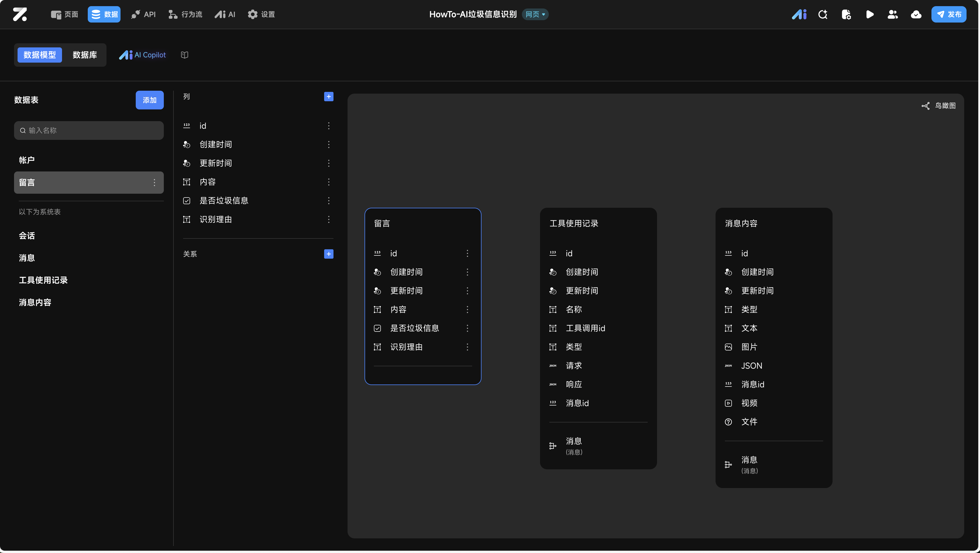Click the 发布 publish button
The width and height of the screenshot is (980, 553).
[948, 14]
